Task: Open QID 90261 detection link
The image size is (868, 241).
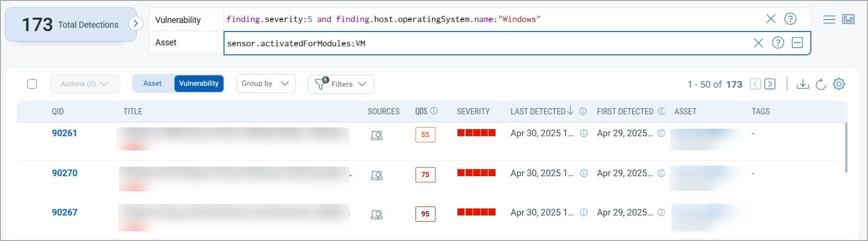Action: point(64,133)
